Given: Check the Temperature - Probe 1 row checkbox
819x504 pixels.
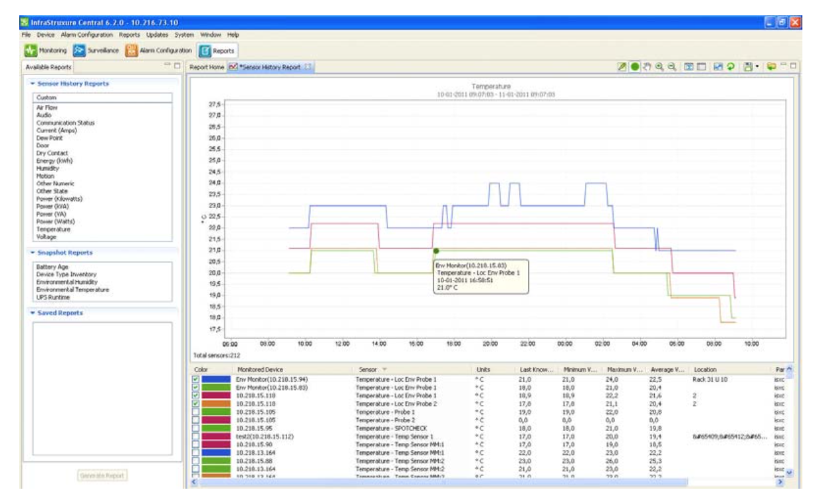Looking at the screenshot, I should (195, 412).
